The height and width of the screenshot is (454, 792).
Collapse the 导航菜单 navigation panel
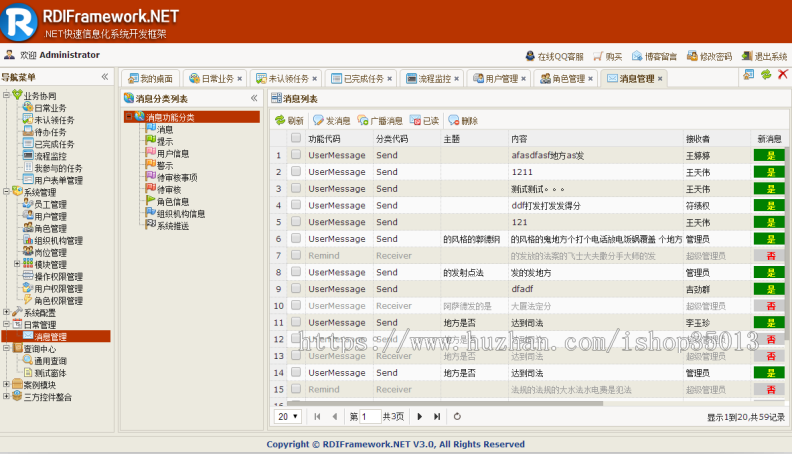[x=105, y=77]
